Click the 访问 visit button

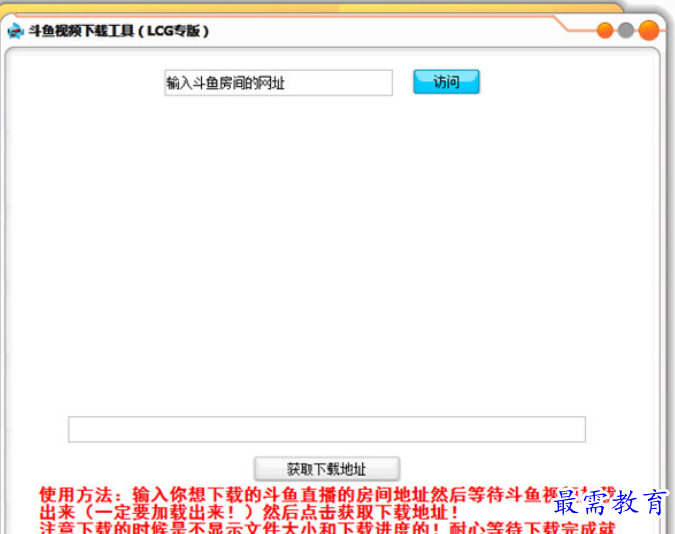[x=446, y=82]
